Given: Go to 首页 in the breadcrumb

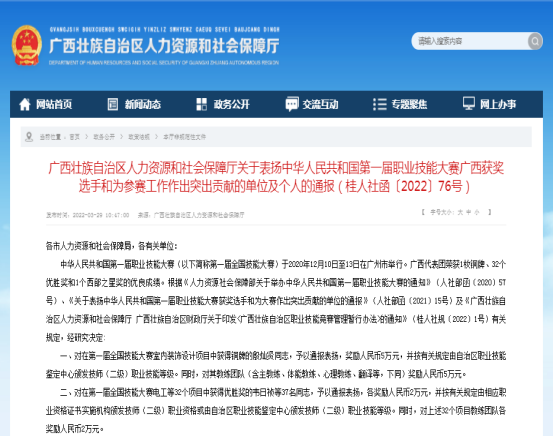Looking at the screenshot, I should tap(74, 137).
